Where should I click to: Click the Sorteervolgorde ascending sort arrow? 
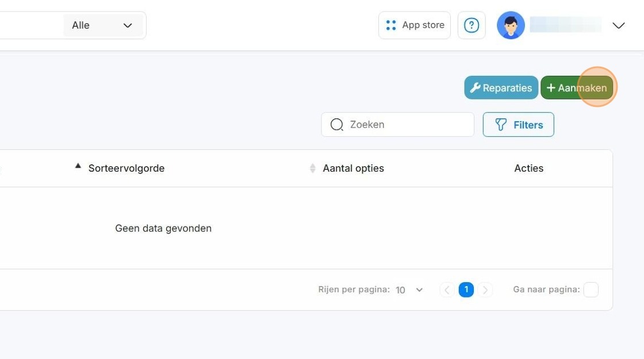(x=78, y=166)
